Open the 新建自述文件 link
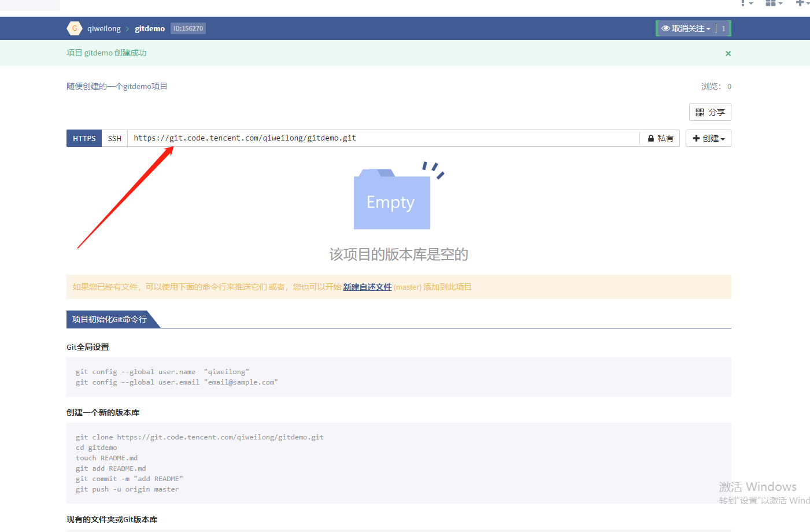The height and width of the screenshot is (532, 810). tap(367, 287)
